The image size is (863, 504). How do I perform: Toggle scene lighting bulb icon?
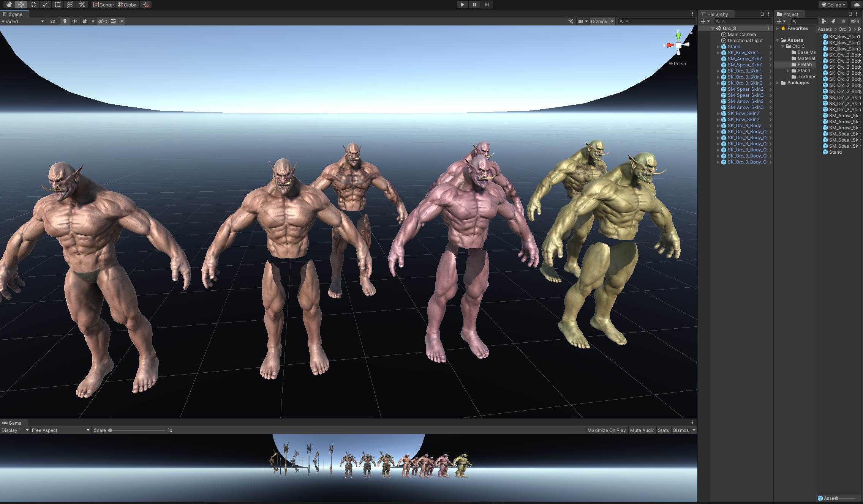(x=65, y=21)
